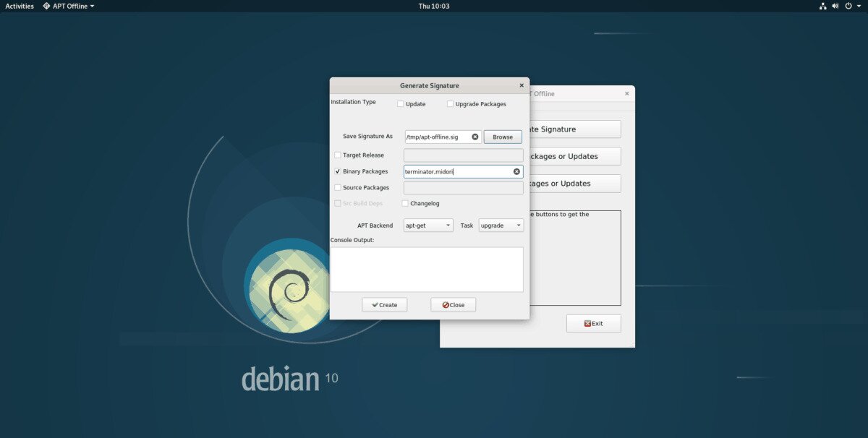Click the Create button

tap(384, 305)
